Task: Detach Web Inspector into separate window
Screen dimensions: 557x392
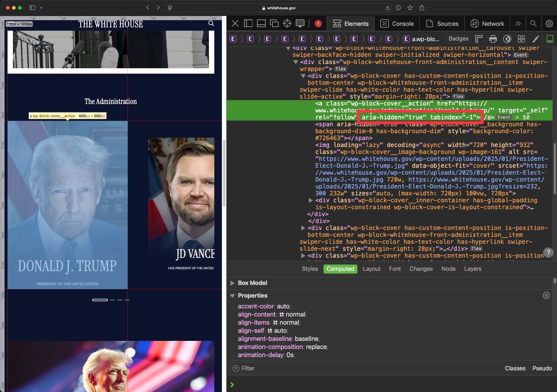Action: (274, 23)
